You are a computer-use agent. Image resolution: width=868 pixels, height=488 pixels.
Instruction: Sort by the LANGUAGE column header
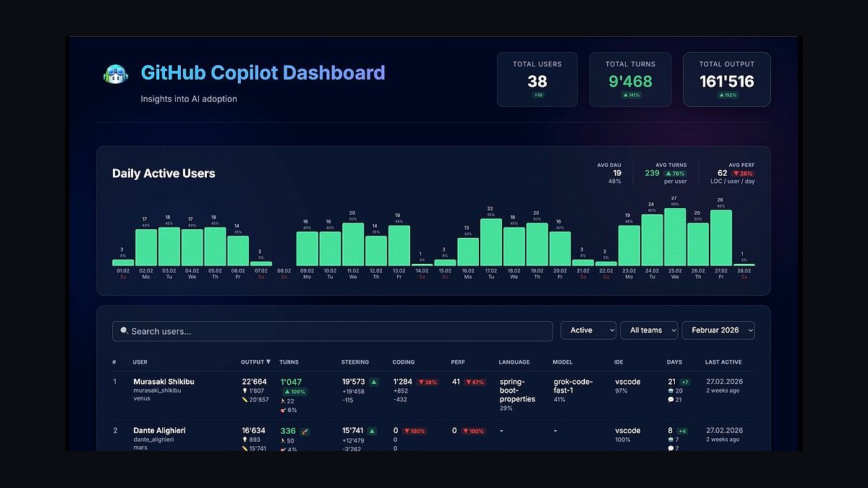pyautogui.click(x=514, y=362)
